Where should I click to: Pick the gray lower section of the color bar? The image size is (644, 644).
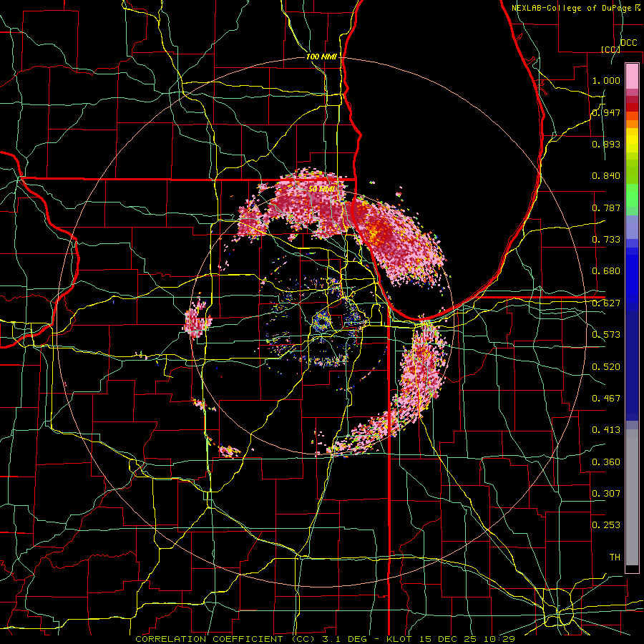pos(632,497)
